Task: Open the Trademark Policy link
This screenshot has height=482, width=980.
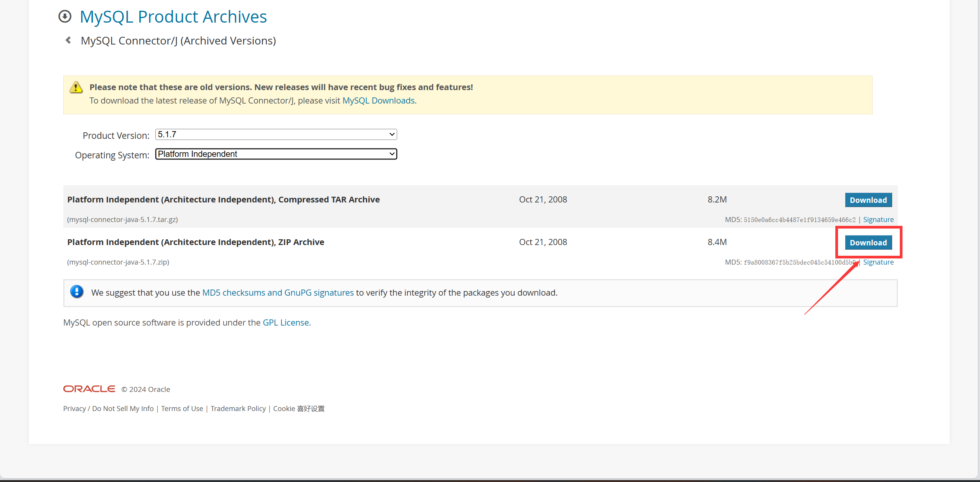Action: pos(238,409)
